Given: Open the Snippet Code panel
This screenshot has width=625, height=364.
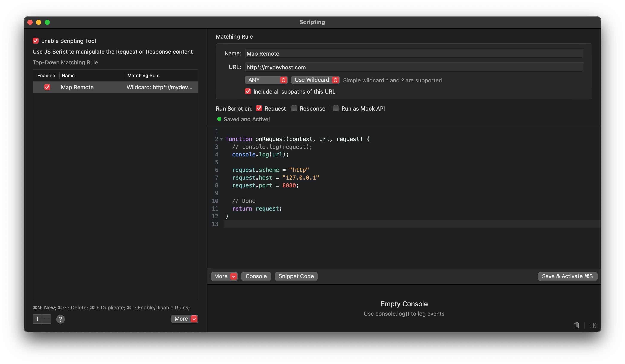Looking at the screenshot, I should click(x=296, y=276).
